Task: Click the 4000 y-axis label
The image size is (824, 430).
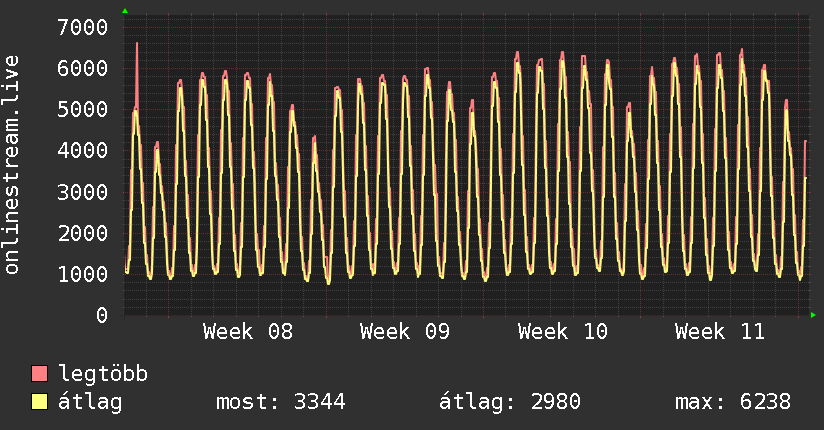Action: click(83, 151)
